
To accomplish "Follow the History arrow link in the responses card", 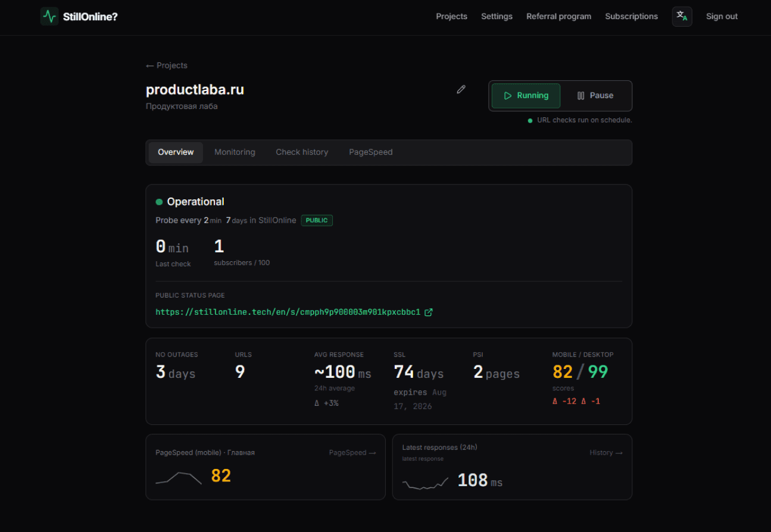I will pos(606,453).
